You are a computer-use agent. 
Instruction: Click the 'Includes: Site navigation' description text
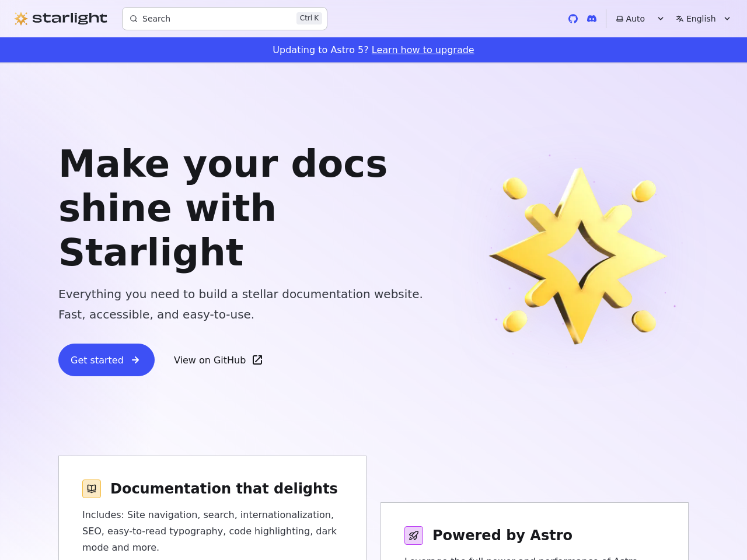point(210,531)
